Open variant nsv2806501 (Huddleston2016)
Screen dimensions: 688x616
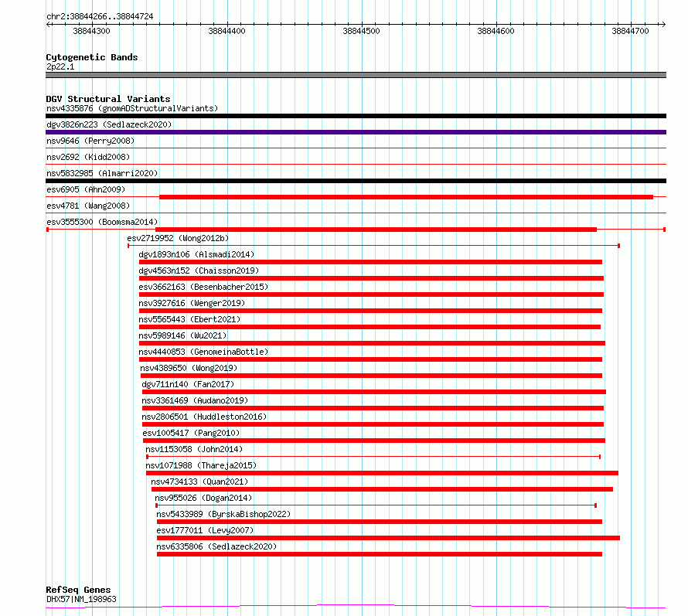pyautogui.click(x=204, y=417)
